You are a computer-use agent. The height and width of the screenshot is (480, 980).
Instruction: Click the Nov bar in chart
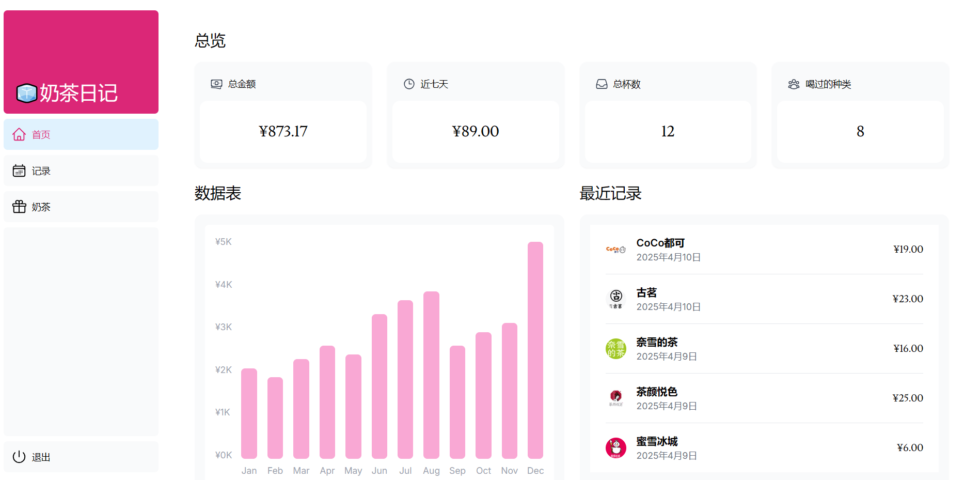click(510, 391)
